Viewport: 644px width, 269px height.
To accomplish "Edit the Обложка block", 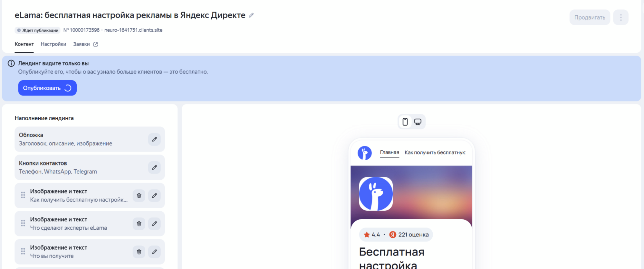I will [154, 139].
